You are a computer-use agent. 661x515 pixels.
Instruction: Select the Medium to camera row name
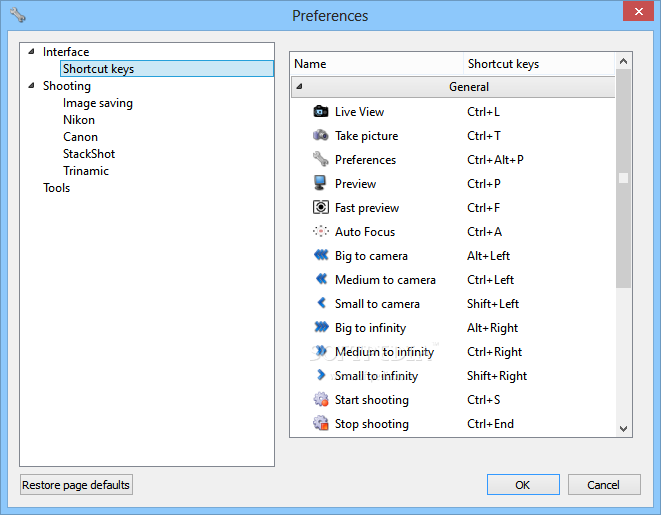coord(385,280)
